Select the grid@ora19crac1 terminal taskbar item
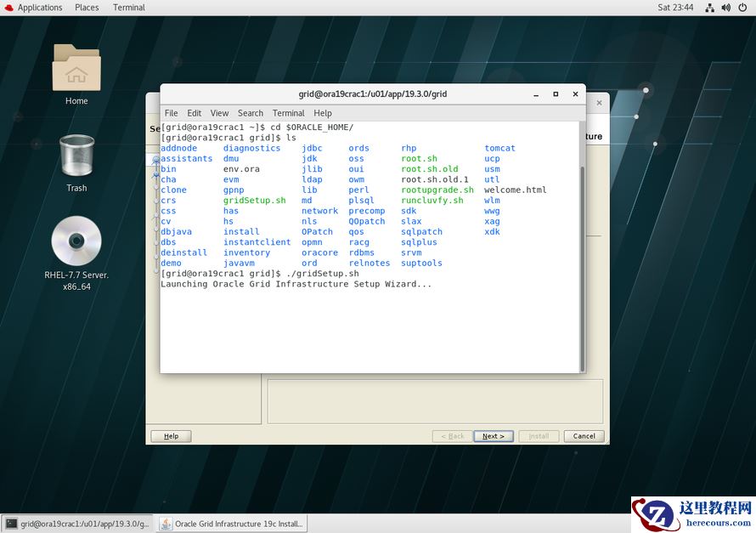Viewport: 756px width, 533px height. pos(77,523)
